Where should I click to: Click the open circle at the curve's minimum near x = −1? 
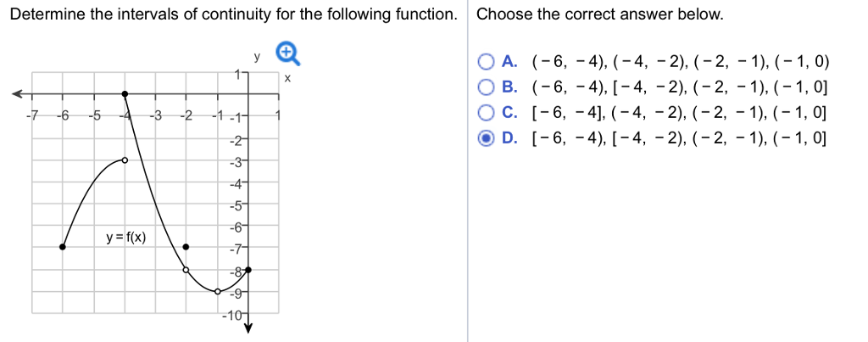[217, 291]
